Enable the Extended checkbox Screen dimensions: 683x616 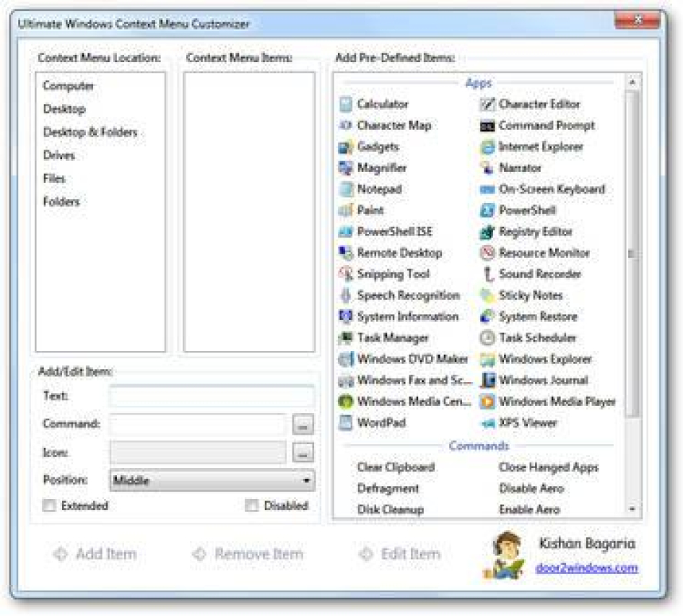(x=49, y=506)
